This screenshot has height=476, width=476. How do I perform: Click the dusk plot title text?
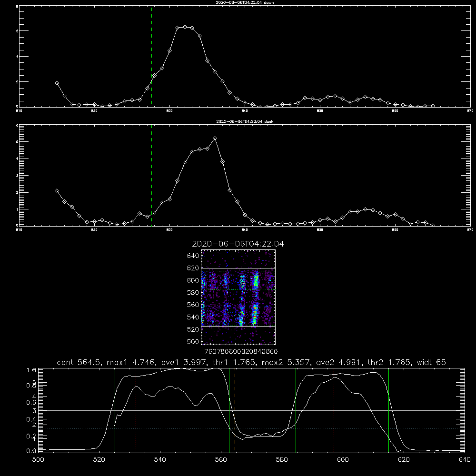tap(245, 121)
